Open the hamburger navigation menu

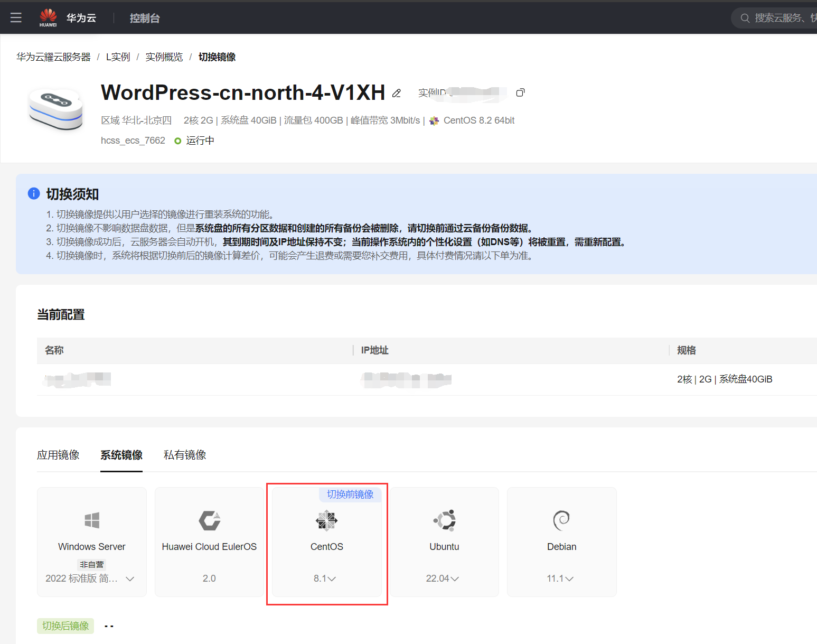click(16, 17)
